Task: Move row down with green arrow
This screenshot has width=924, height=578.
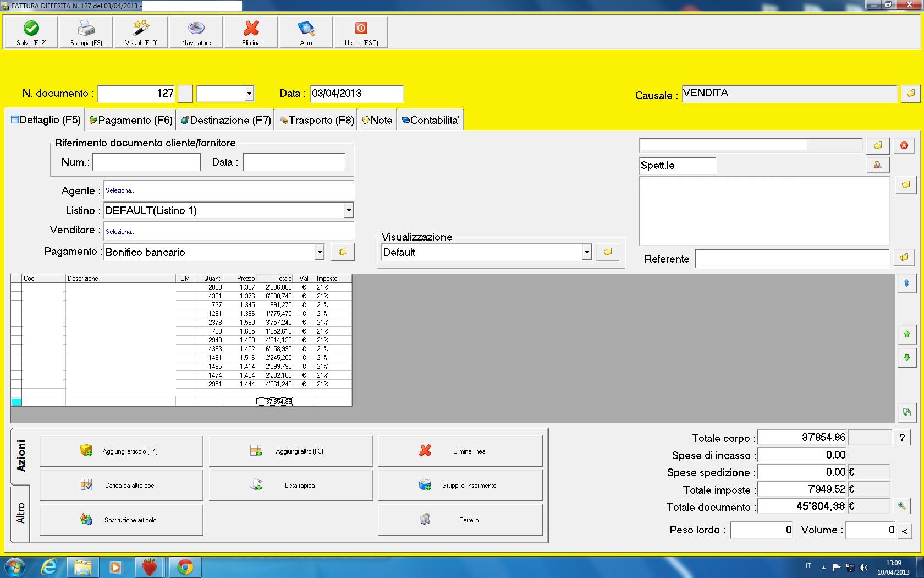Action: (906, 357)
